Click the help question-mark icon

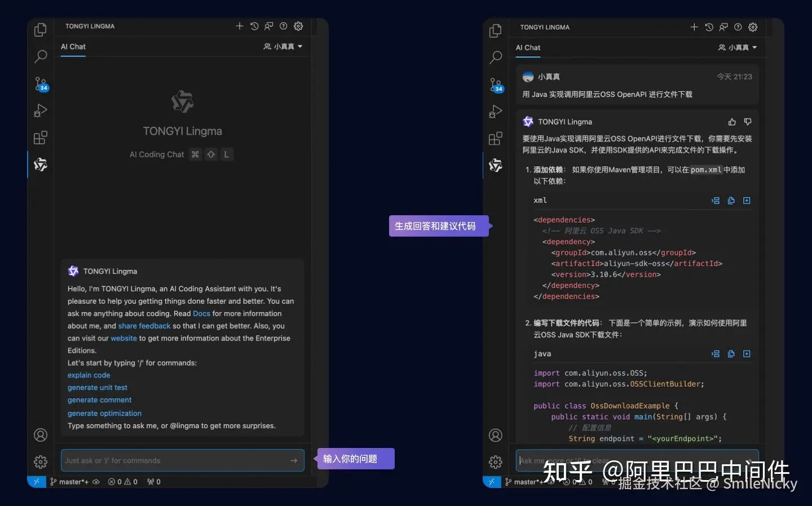point(284,26)
